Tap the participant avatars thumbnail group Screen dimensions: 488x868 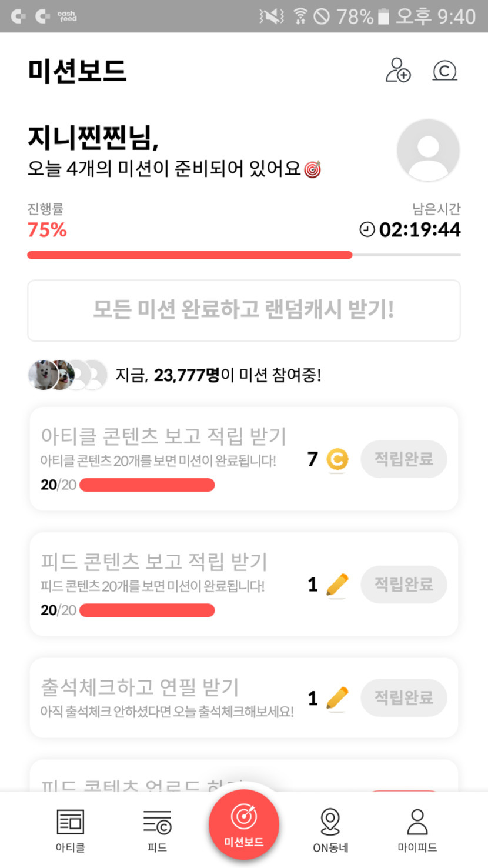(x=68, y=375)
